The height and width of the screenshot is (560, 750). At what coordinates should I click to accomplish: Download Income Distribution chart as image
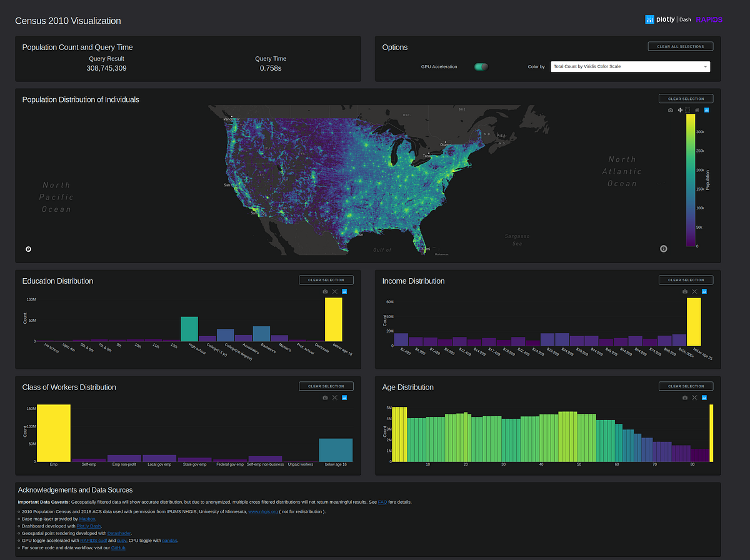click(684, 291)
